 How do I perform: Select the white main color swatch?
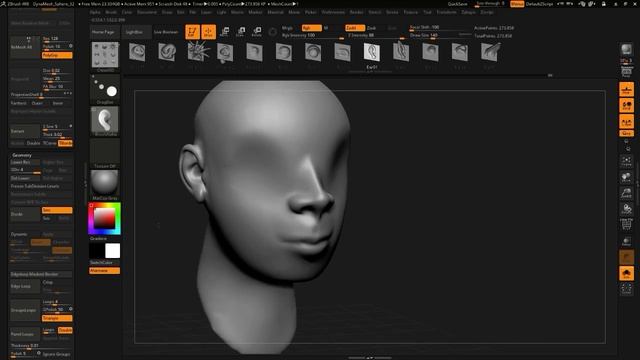point(112,251)
